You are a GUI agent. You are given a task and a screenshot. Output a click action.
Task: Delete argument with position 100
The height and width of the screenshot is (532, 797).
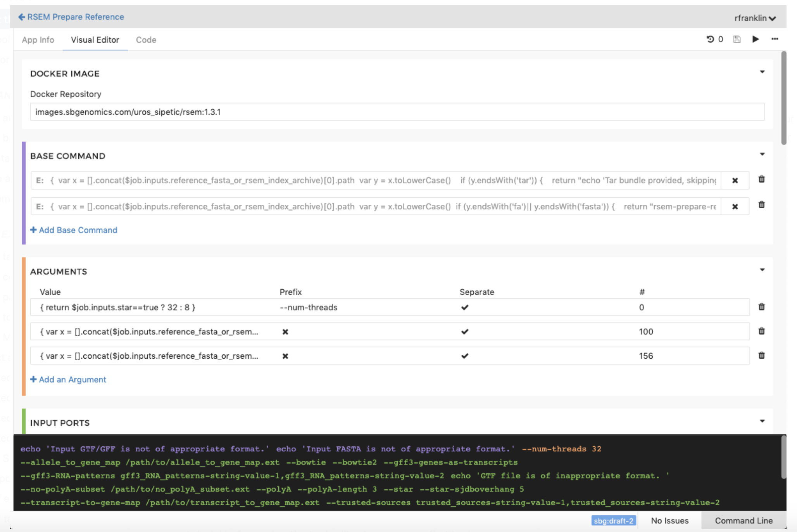[x=762, y=331]
